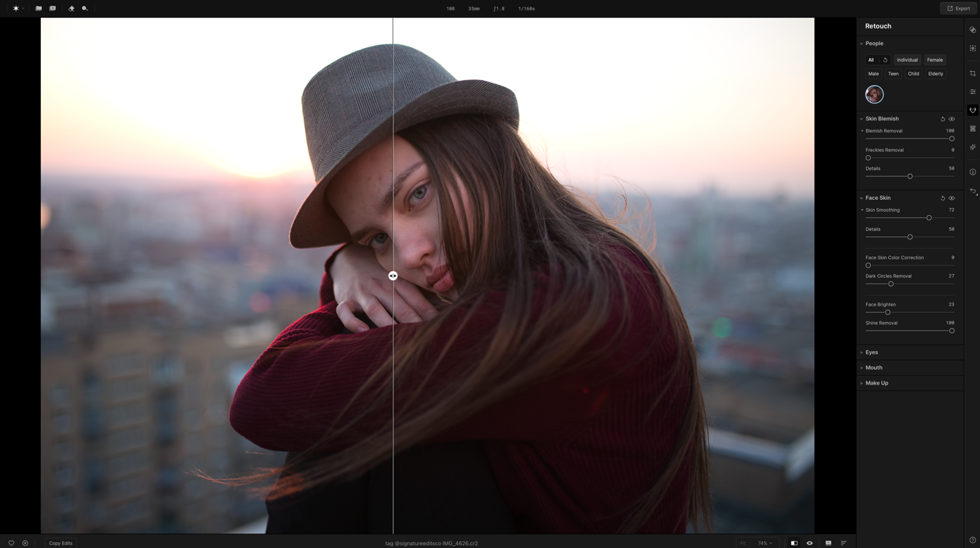Click the sparkles AI enhancement icon
980x548 pixels.
pos(972,147)
